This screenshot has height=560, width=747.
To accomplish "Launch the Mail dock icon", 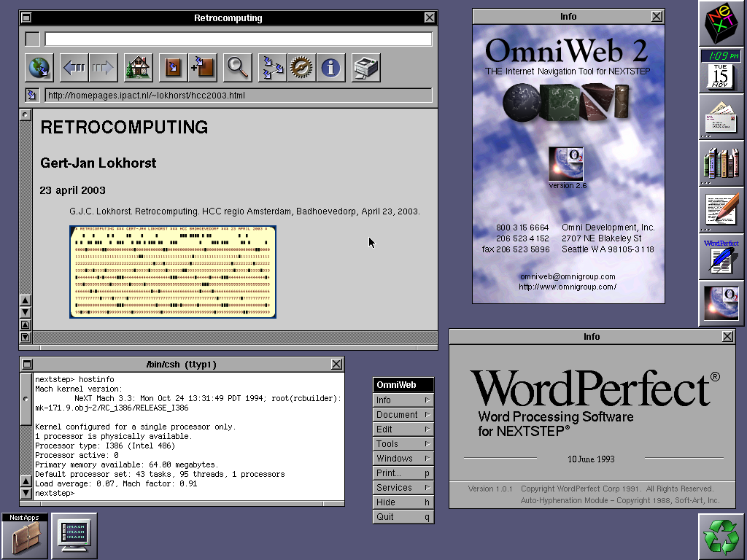I will [721, 117].
